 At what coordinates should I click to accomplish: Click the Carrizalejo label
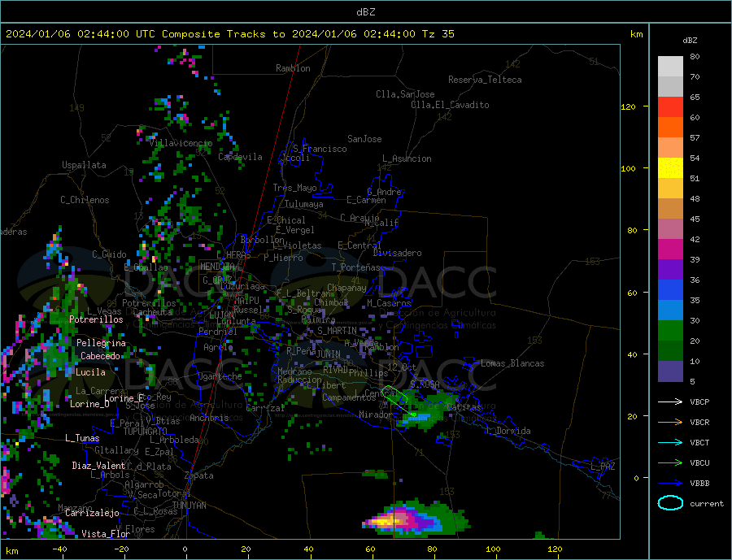coord(92,513)
